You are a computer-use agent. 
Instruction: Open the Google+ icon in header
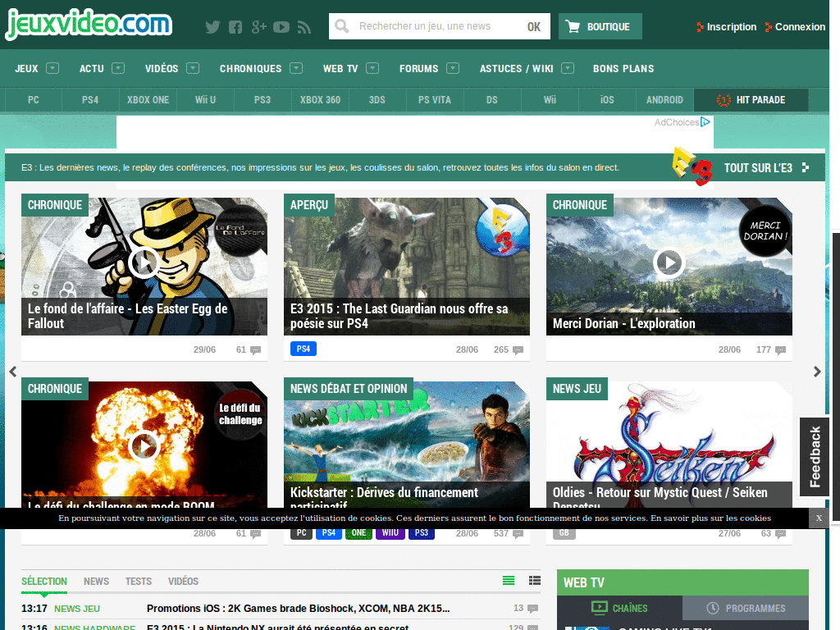click(x=258, y=27)
